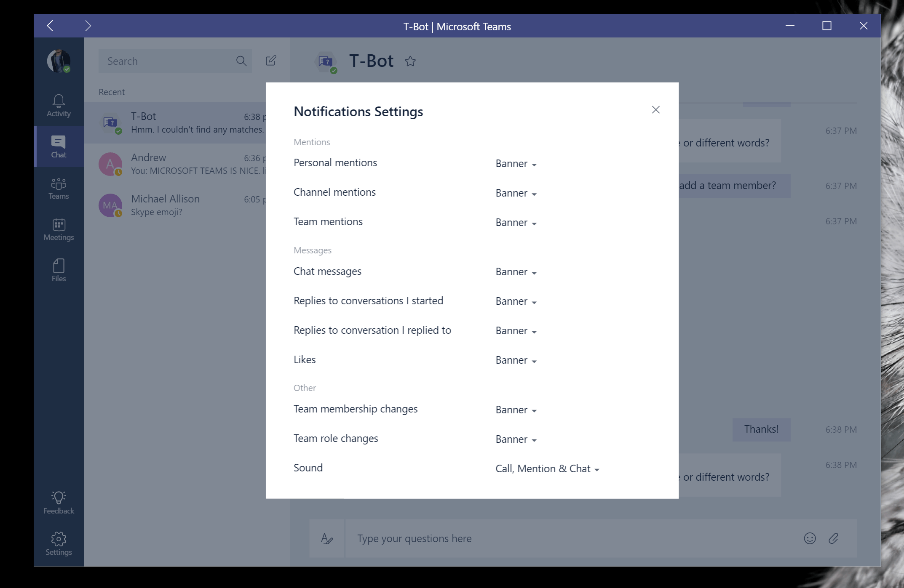This screenshot has height=588, width=904.
Task: Click the user profile avatar
Action: pyautogui.click(x=59, y=61)
